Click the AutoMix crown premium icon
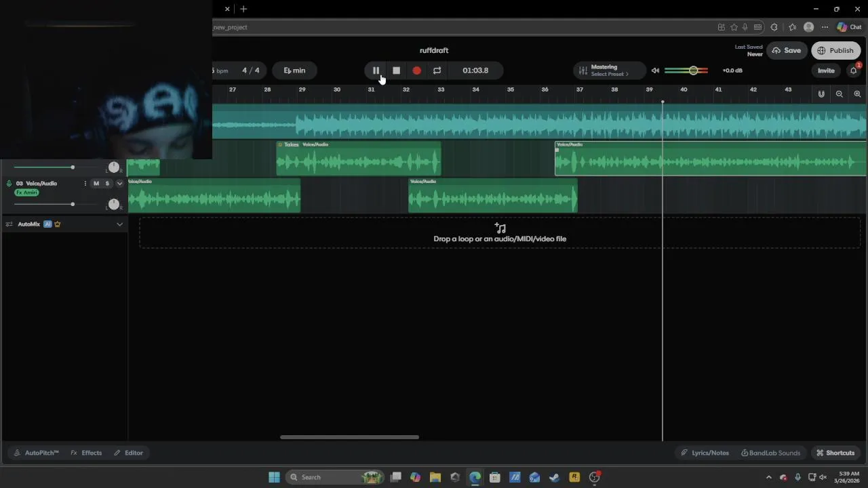This screenshot has height=488, width=868. tap(57, 224)
